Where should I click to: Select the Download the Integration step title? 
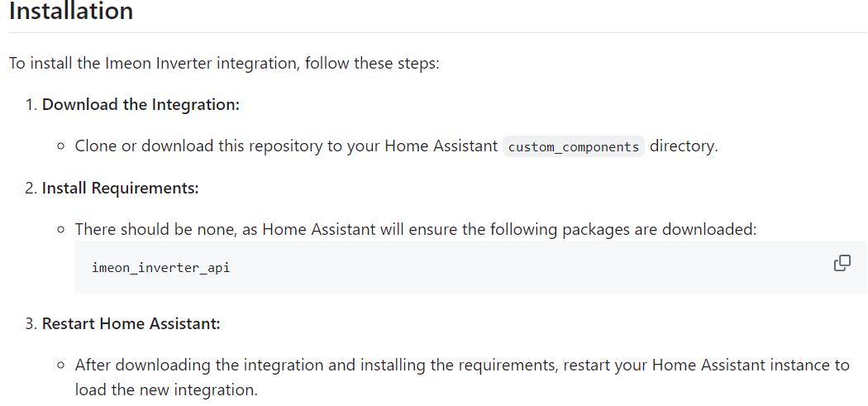coord(141,105)
